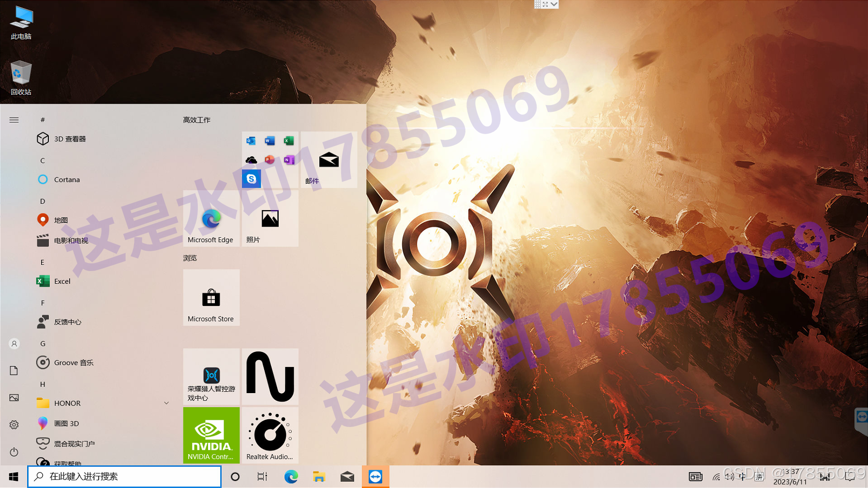
Task: Expand the Start menu hamburger navigation
Action: tap(14, 120)
